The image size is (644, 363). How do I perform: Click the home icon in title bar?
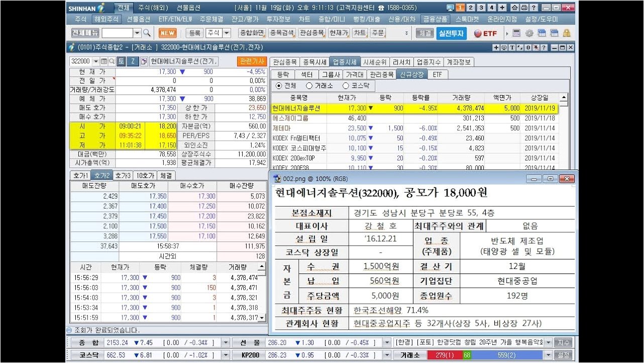coord(514,8)
